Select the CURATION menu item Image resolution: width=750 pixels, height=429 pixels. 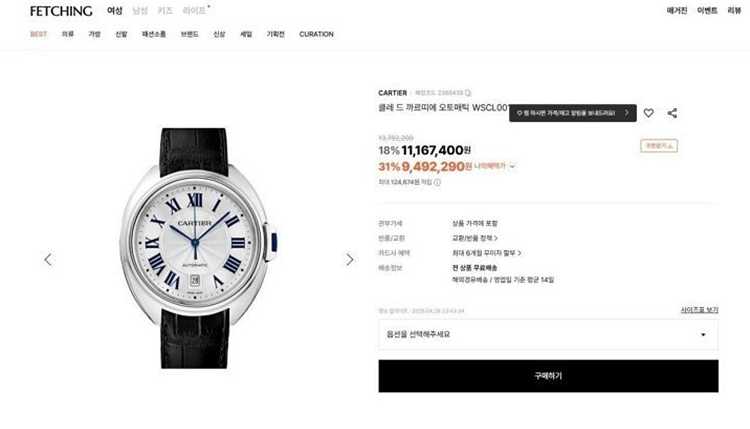316,34
